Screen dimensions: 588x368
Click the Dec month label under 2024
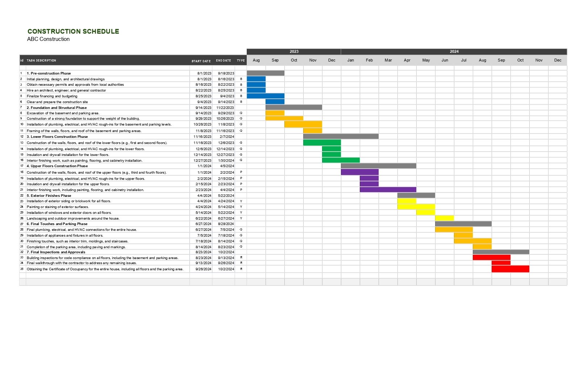[558, 60]
